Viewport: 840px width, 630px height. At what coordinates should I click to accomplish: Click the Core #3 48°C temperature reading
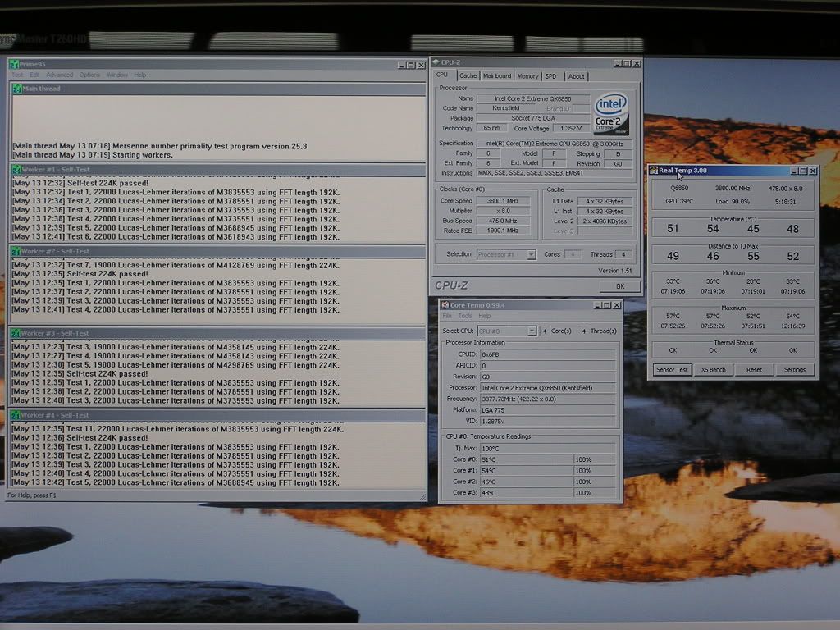coord(526,493)
